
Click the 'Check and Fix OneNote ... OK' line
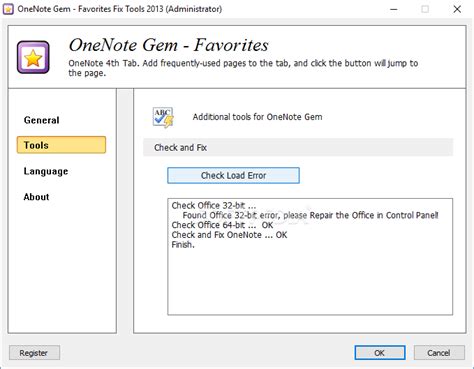229,235
